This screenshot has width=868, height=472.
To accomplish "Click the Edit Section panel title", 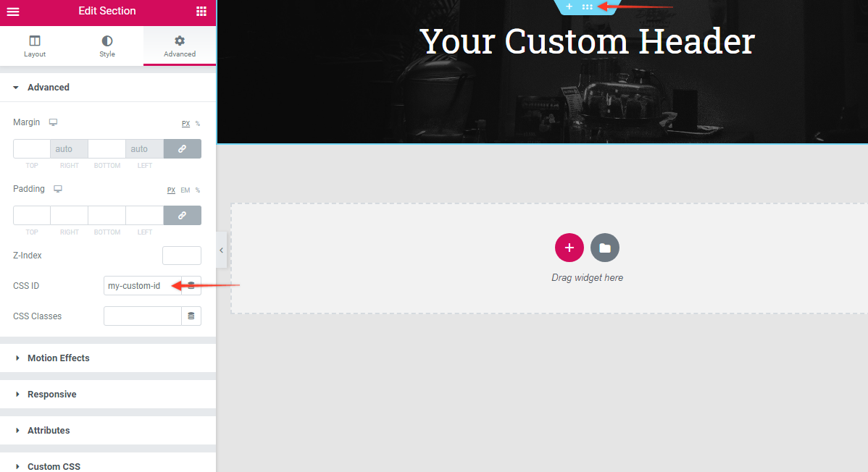I will (x=107, y=11).
